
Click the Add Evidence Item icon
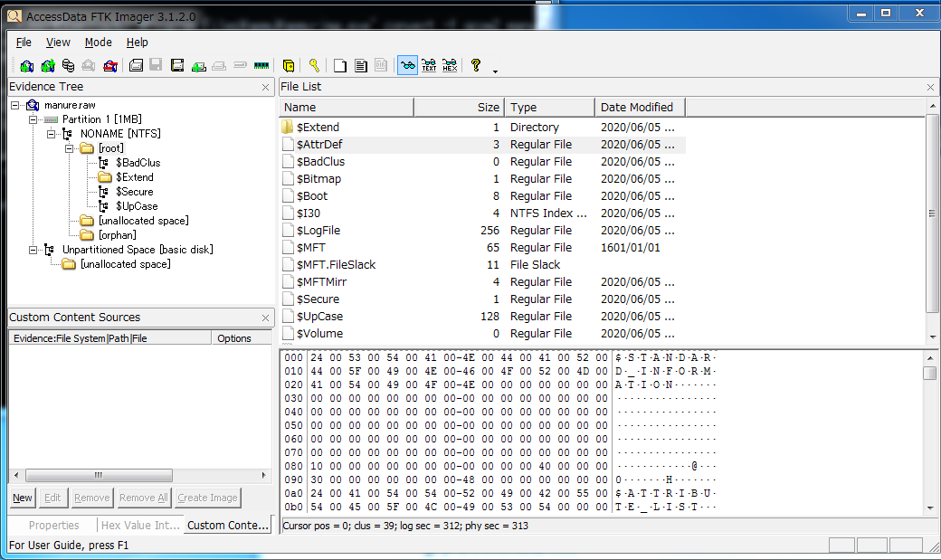tap(26, 65)
